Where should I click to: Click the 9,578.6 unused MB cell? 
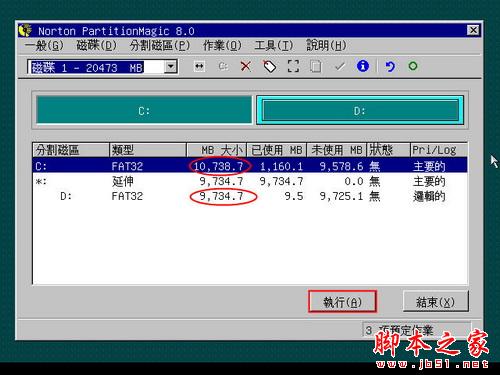tap(341, 166)
